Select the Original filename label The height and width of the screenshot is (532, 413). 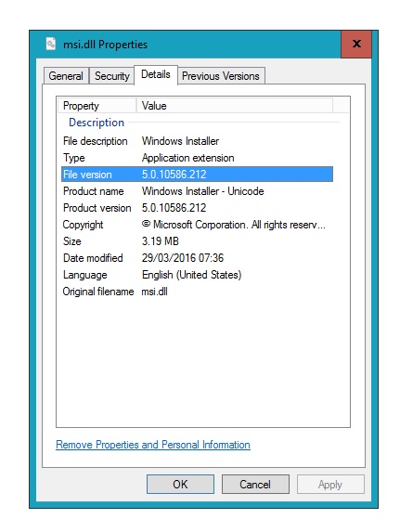[98, 292]
